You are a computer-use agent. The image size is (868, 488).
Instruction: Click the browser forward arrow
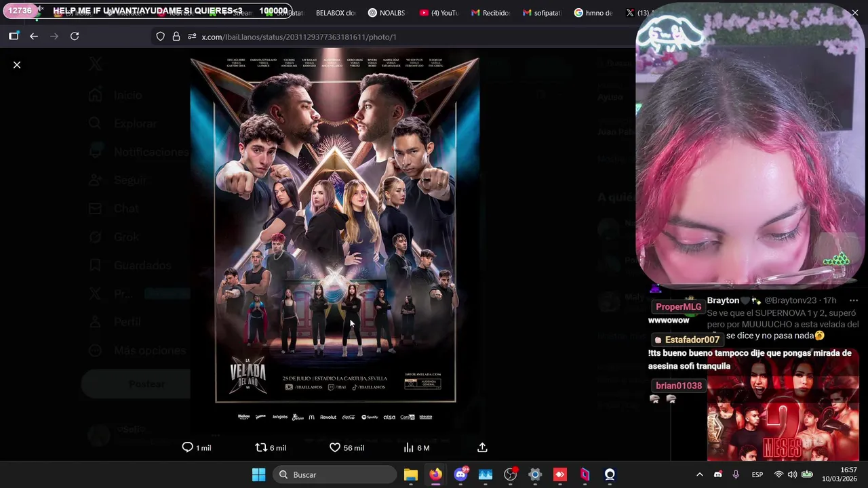tap(54, 37)
